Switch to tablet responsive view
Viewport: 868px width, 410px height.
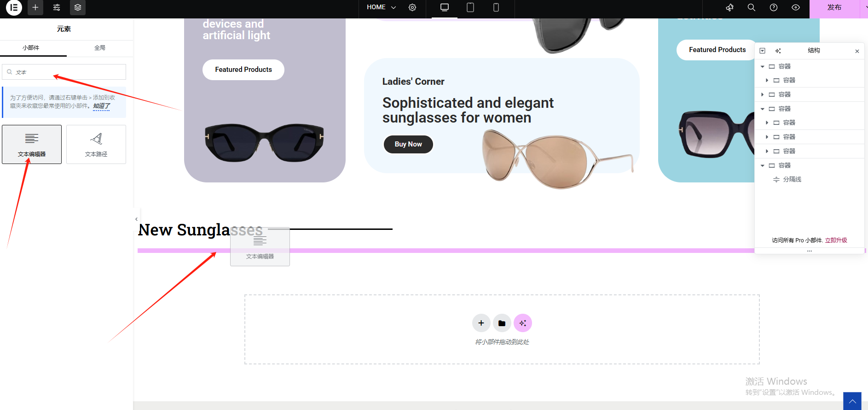click(470, 8)
